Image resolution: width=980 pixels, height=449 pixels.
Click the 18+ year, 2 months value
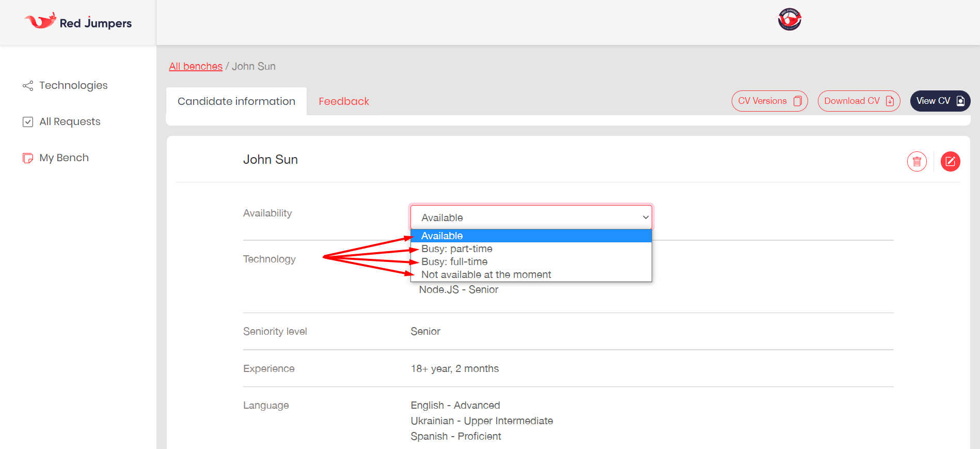point(455,368)
